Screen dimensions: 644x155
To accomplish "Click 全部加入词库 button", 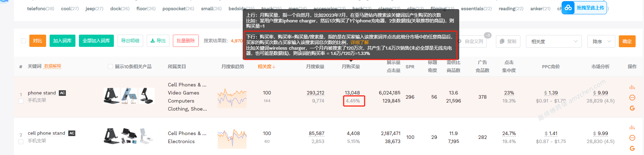I will [x=96, y=41].
